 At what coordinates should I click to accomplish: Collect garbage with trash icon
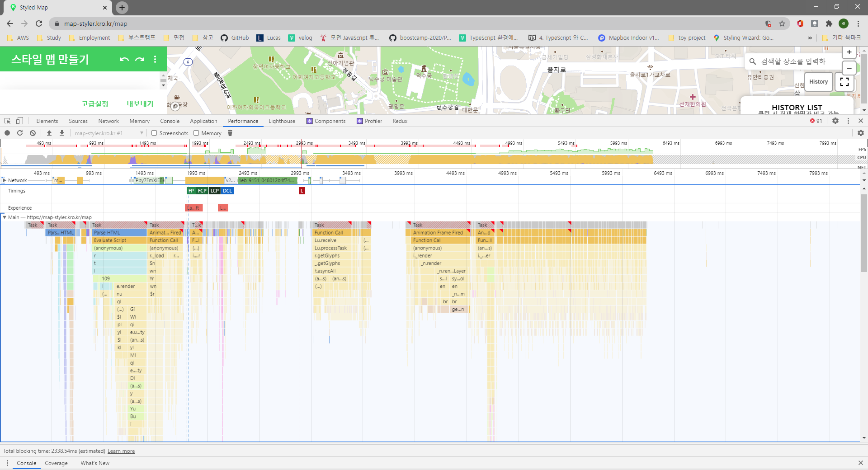pyautogui.click(x=230, y=133)
